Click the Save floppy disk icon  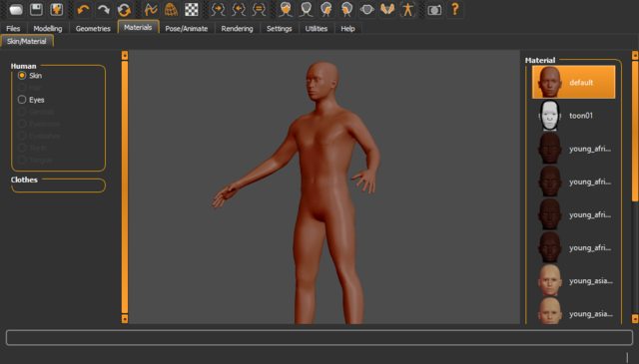click(x=36, y=9)
